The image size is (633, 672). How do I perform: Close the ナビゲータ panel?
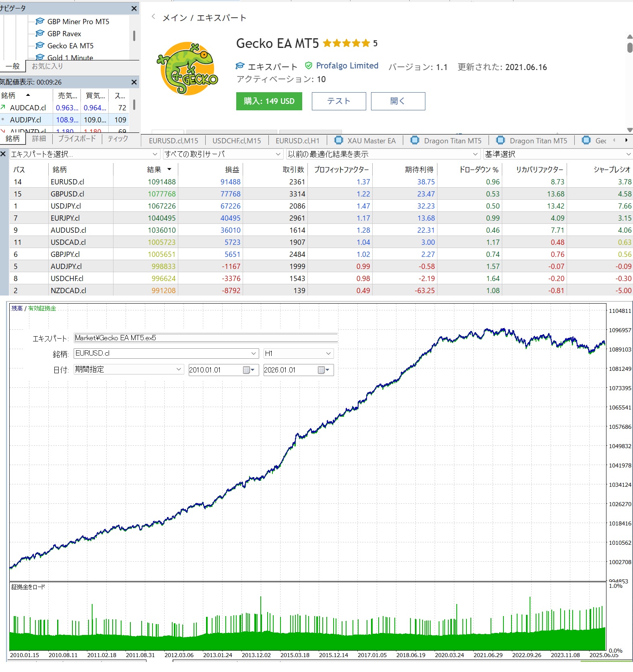point(134,8)
